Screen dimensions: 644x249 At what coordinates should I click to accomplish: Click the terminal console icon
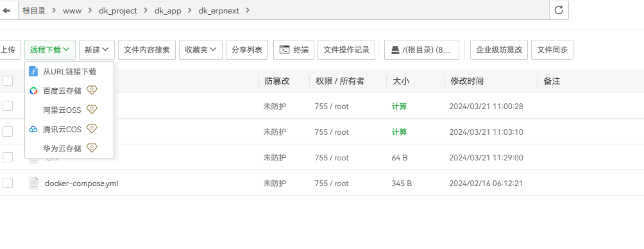pyautogui.click(x=284, y=49)
